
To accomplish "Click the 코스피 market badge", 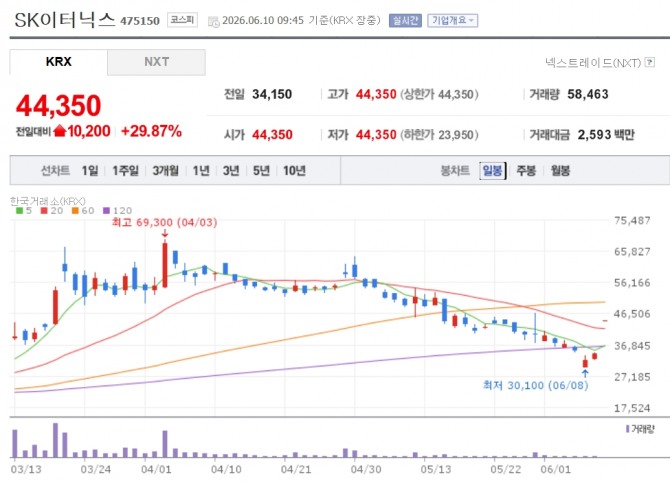I will (182, 20).
